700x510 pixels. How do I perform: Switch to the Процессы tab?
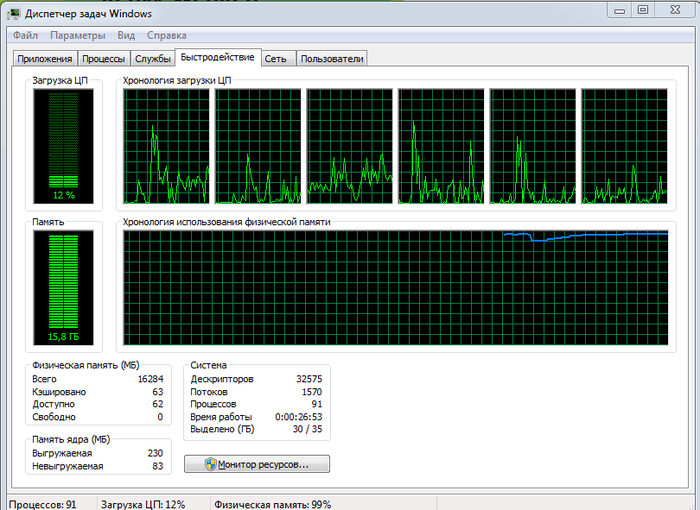click(104, 59)
